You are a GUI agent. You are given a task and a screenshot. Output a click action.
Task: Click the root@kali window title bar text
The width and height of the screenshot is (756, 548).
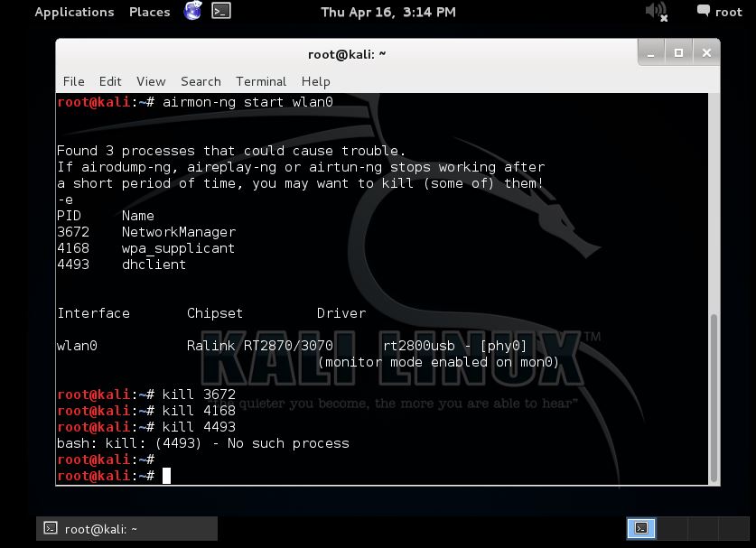347,54
